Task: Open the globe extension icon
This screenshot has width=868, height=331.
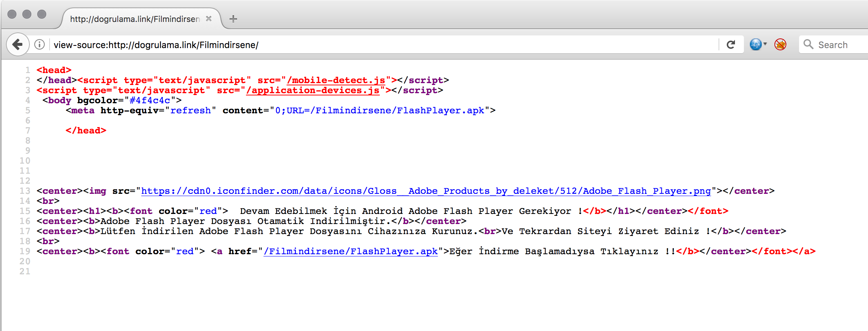Action: pos(755,44)
